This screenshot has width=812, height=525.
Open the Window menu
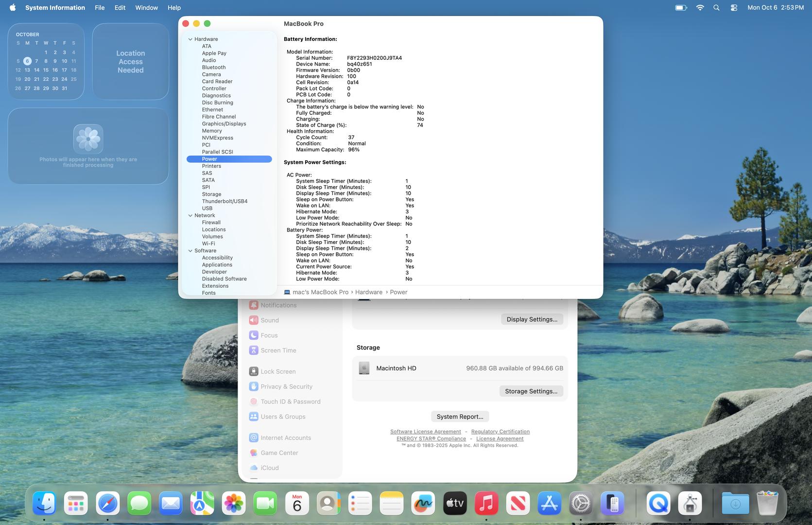click(146, 8)
